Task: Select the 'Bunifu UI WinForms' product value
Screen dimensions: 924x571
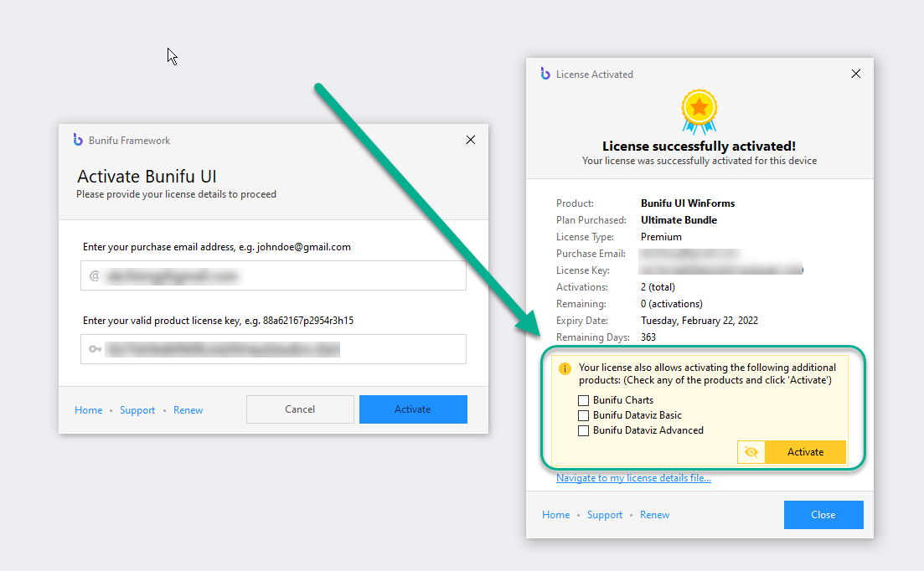Action: [688, 203]
